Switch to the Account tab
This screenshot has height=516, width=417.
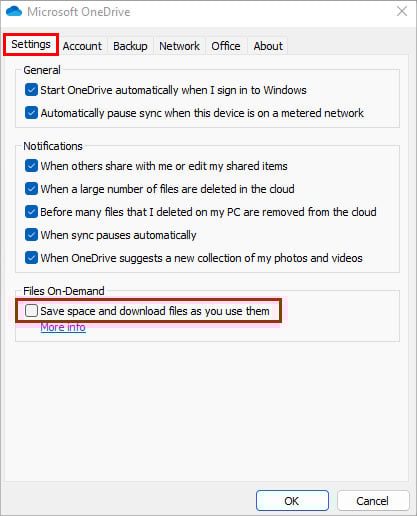(82, 46)
